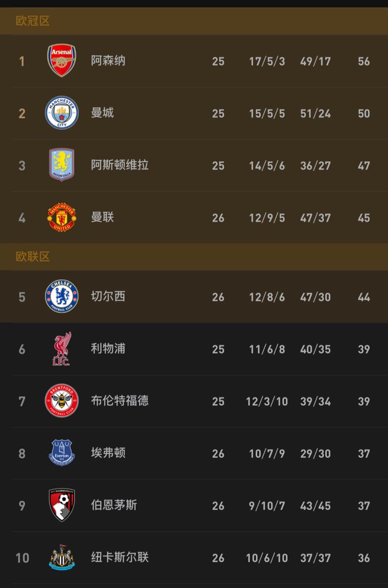The height and width of the screenshot is (588, 388).
Task: Click the Liverpool club crest
Action: [61, 349]
